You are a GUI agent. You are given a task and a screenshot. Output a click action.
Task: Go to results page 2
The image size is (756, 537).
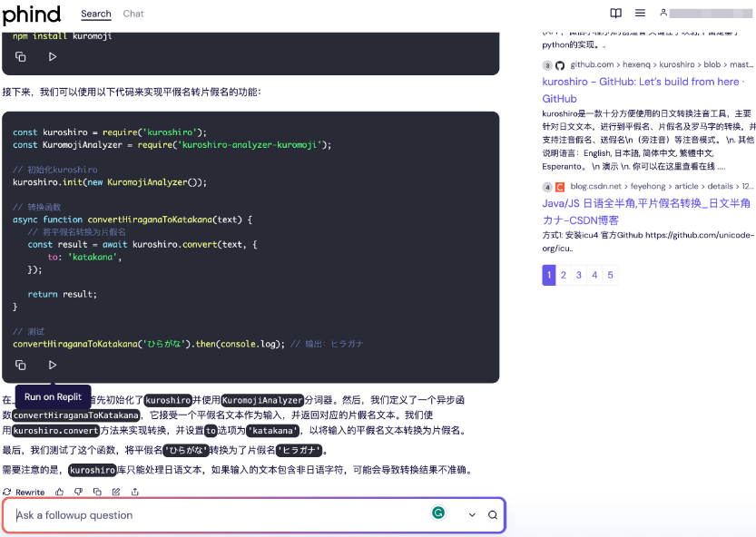[x=563, y=275]
